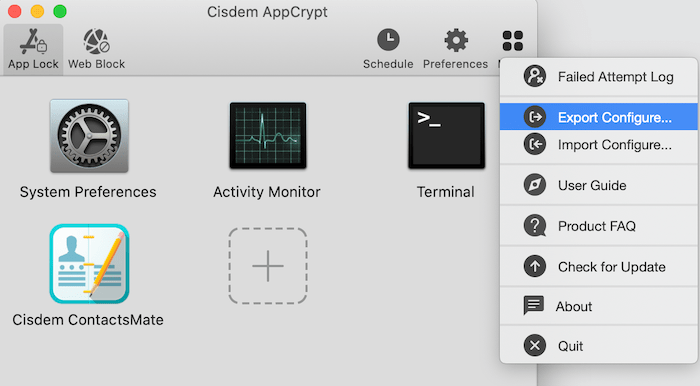This screenshot has width=700, height=386.
Task: Switch to the Web Block tab
Action: 96,49
